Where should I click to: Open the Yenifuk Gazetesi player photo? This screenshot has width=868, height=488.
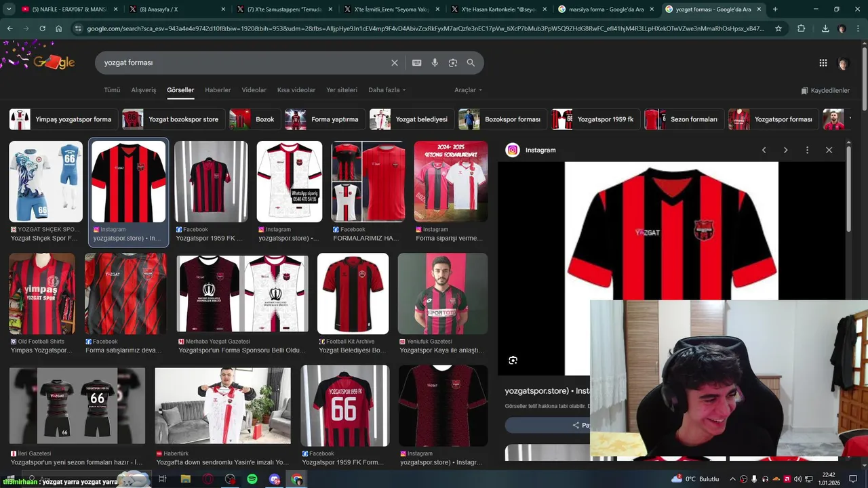443,293
